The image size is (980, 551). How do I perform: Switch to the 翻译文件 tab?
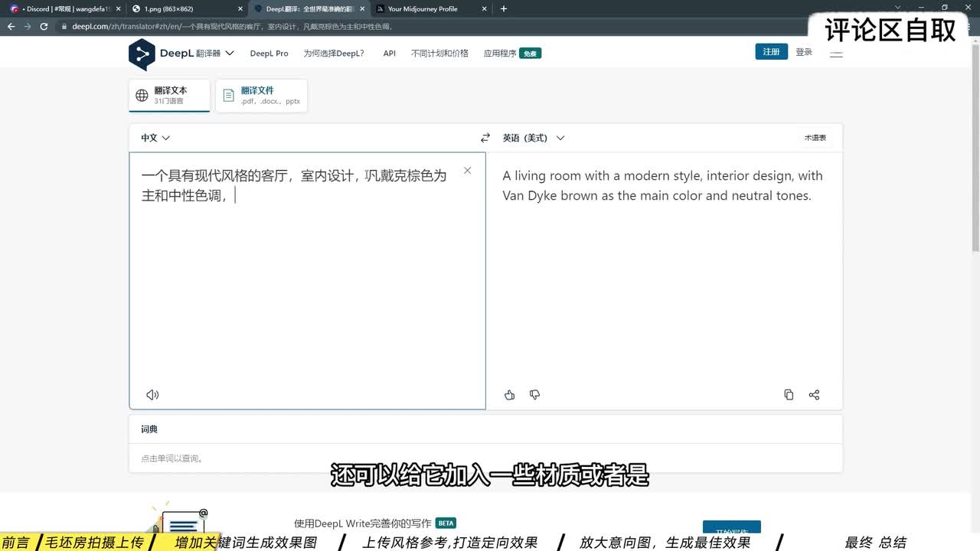click(x=261, y=96)
